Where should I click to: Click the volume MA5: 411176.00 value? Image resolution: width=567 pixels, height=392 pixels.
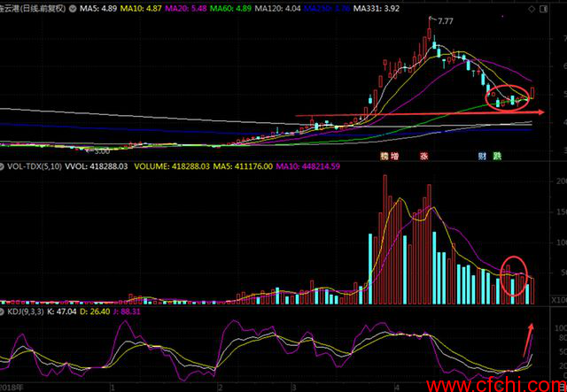(x=243, y=166)
